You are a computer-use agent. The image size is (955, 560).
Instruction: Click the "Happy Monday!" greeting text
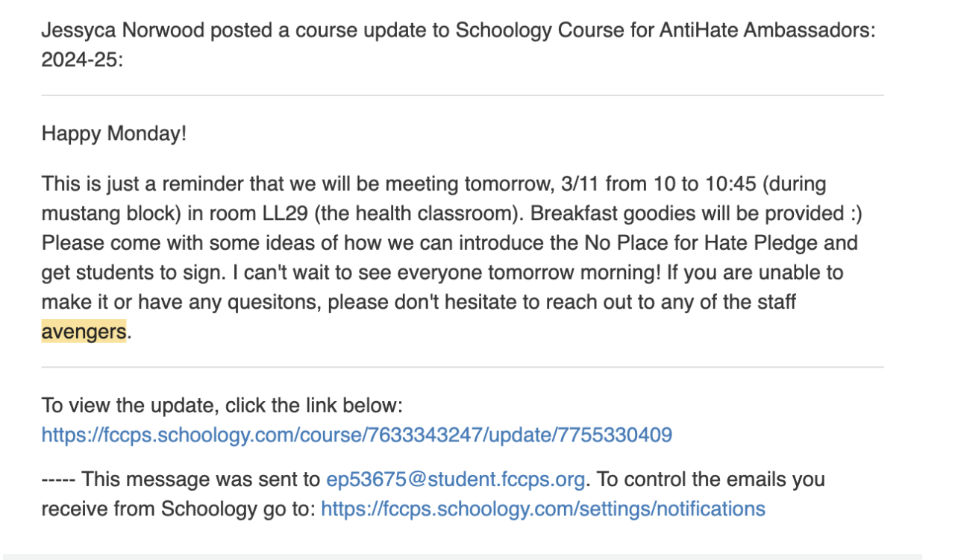pyautogui.click(x=114, y=134)
